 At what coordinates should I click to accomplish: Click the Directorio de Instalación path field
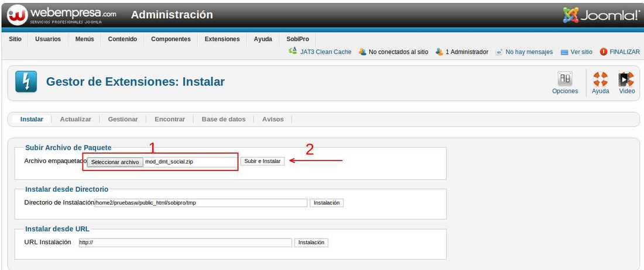(200, 203)
